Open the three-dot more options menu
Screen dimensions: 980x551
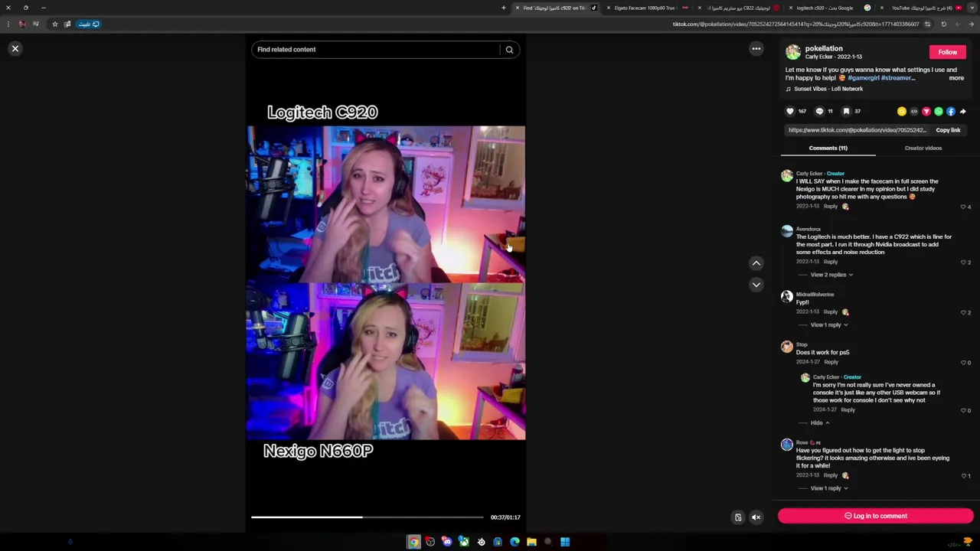click(756, 49)
